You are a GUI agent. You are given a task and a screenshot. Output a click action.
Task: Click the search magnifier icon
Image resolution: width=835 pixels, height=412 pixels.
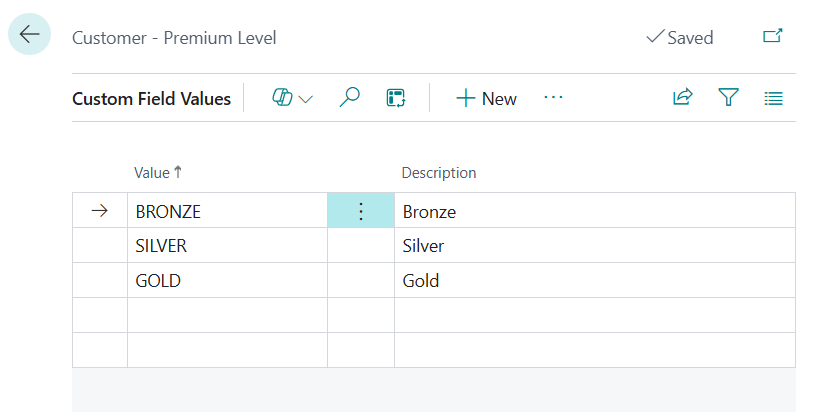pyautogui.click(x=349, y=98)
